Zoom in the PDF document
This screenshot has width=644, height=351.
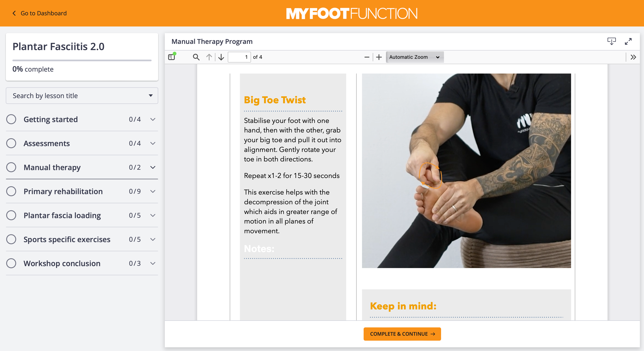tap(379, 57)
